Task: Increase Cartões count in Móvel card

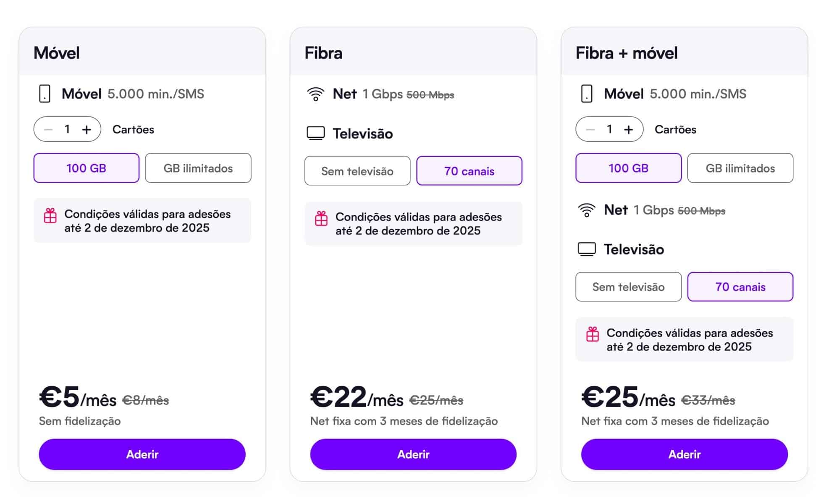Action: coord(87,129)
